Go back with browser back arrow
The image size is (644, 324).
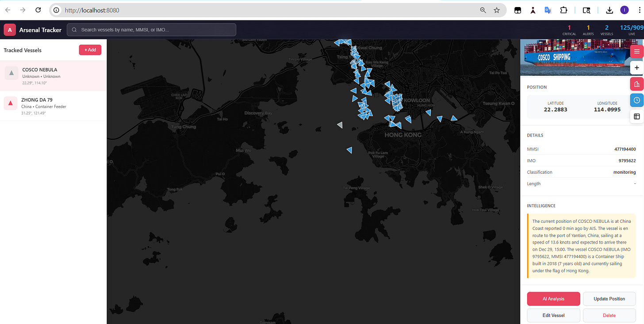tap(8, 10)
